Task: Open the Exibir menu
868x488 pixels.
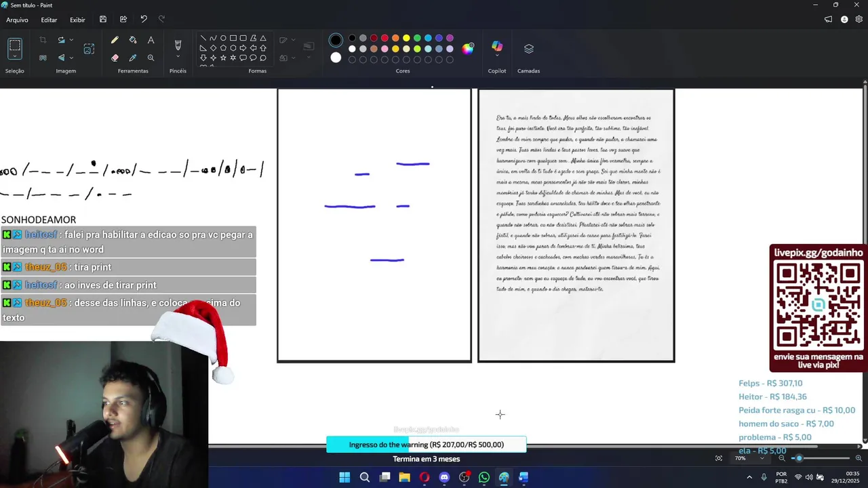Action: [77, 20]
